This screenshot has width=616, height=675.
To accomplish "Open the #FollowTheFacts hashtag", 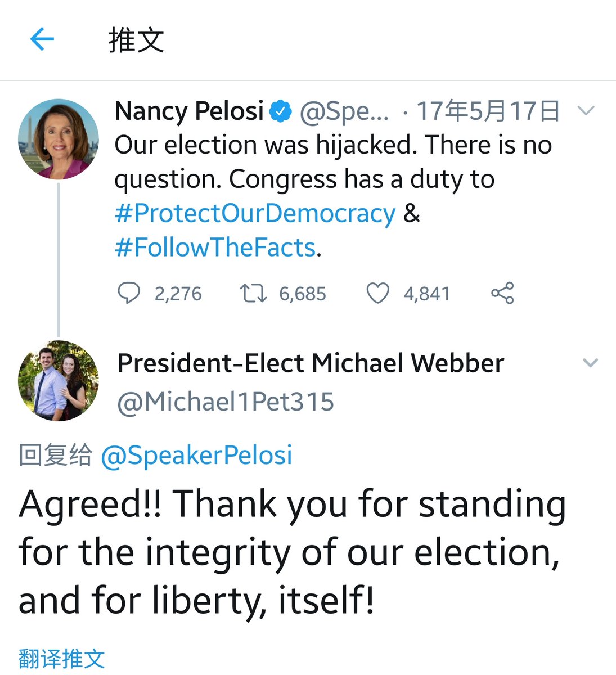I will pyautogui.click(x=215, y=247).
